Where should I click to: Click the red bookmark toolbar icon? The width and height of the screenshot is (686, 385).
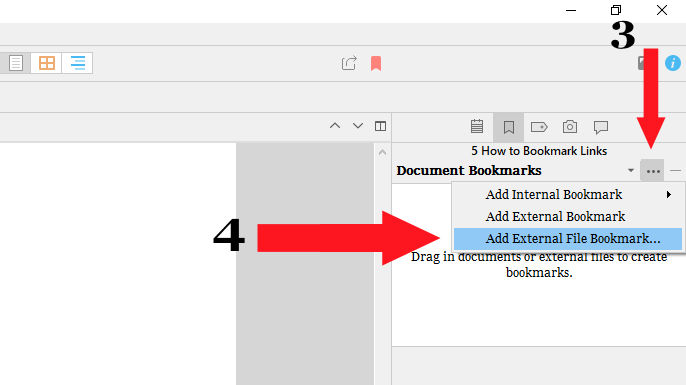coord(376,63)
